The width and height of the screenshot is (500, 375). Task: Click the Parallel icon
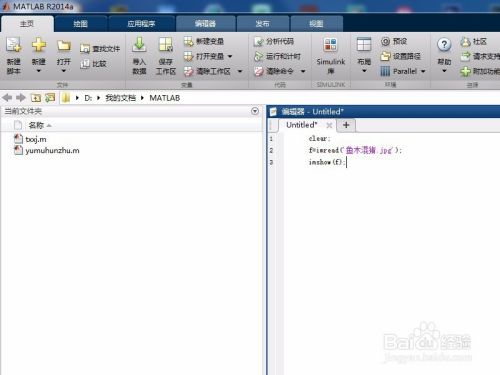385,71
